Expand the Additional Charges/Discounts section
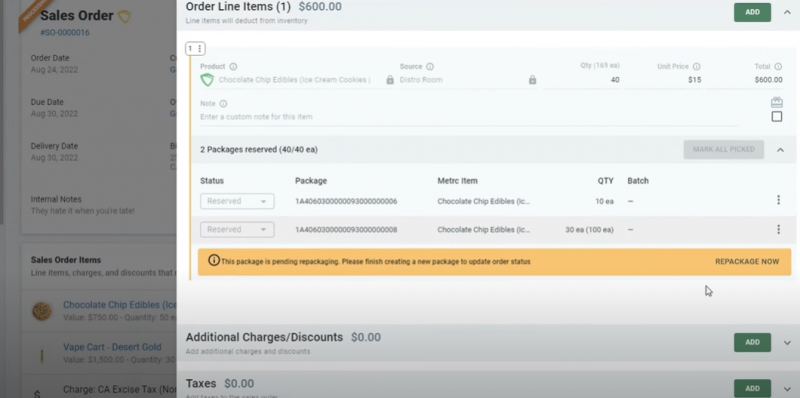The width and height of the screenshot is (800, 398). pos(787,343)
